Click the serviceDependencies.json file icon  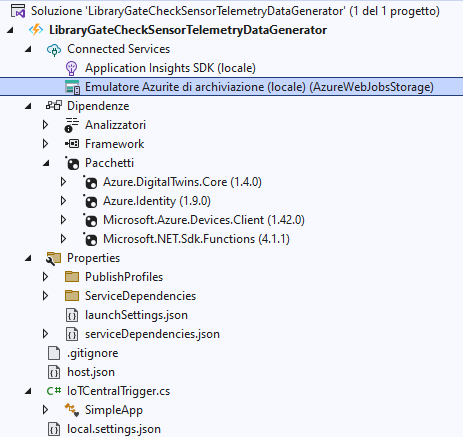pos(72,334)
